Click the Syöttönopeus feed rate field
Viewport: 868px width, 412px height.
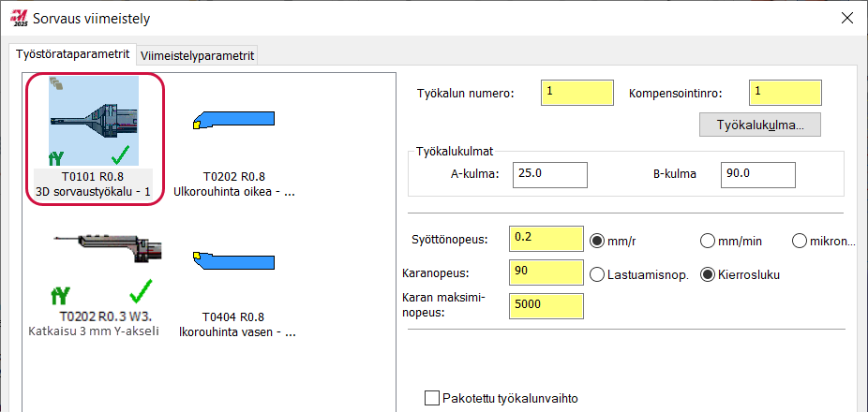[546, 239]
